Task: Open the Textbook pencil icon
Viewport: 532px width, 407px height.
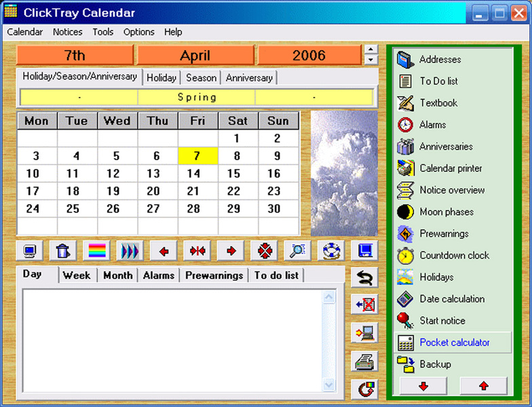Action: point(406,103)
